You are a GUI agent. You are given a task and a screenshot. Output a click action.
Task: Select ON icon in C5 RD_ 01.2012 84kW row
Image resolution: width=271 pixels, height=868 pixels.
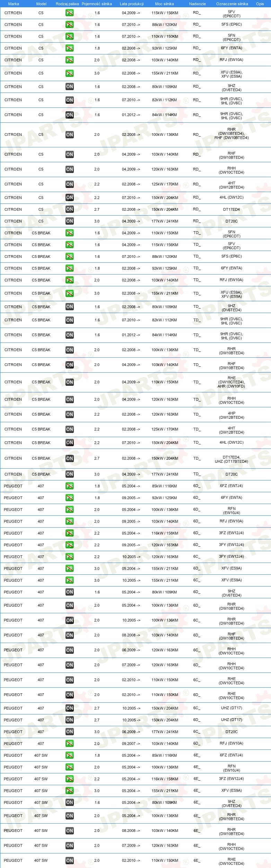(x=70, y=115)
